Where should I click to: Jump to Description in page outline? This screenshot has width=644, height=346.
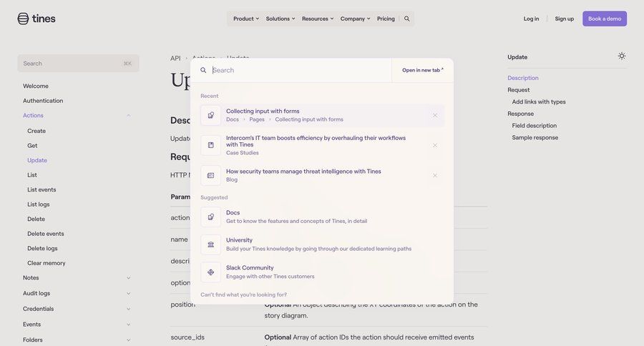point(523,78)
